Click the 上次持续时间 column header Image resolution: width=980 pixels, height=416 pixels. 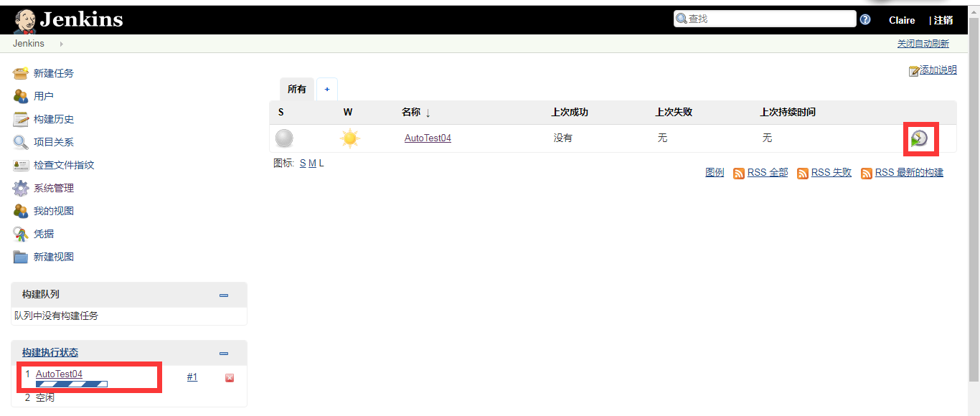point(788,113)
